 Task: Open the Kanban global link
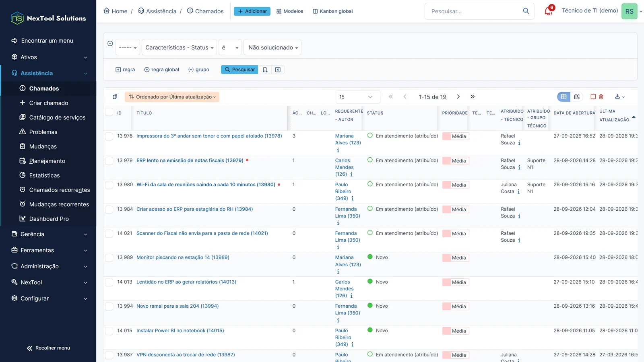(332, 11)
